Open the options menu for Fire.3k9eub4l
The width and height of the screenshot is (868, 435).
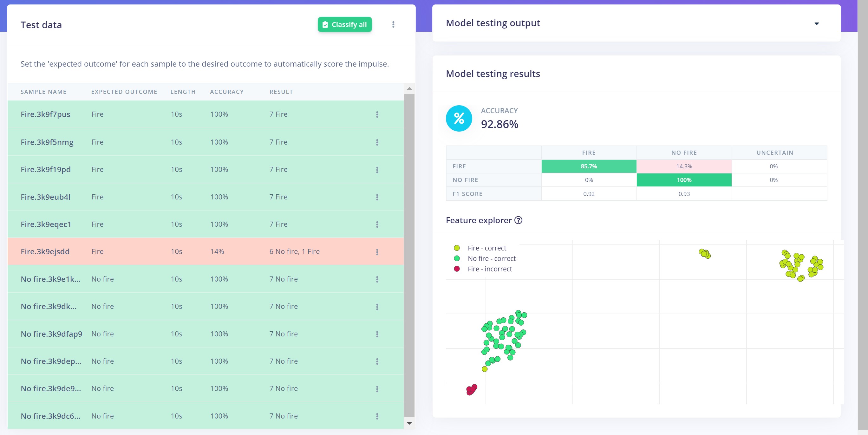tap(377, 197)
